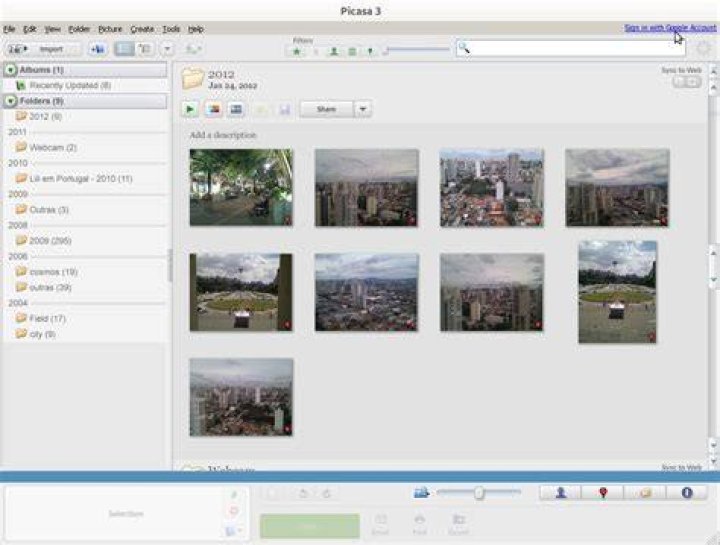Click the add to album icon in toolbar
720x545 pixels.
point(97,49)
